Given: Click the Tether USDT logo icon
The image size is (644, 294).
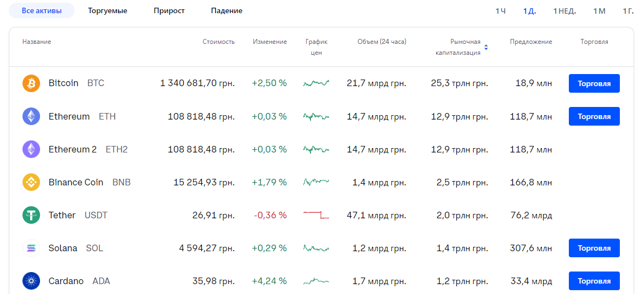Looking at the screenshot, I should click(31, 215).
